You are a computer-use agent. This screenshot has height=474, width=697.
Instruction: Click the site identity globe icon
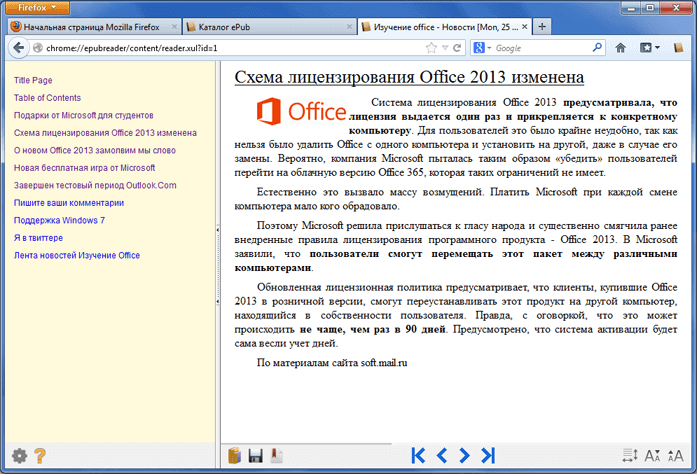(38, 48)
